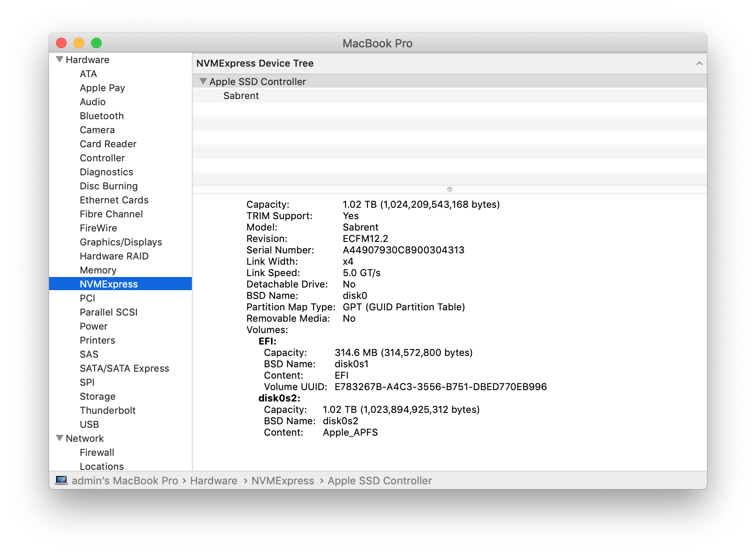Open Power in the sidebar

[93, 326]
